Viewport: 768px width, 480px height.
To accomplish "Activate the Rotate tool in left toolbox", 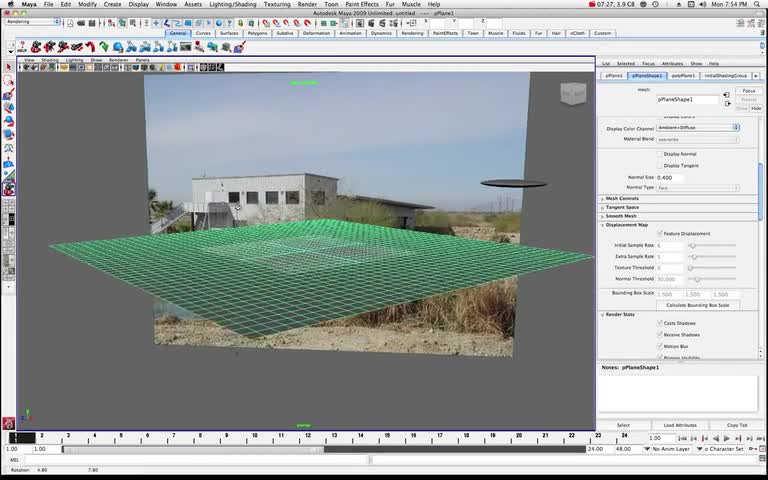I will pos(8,121).
